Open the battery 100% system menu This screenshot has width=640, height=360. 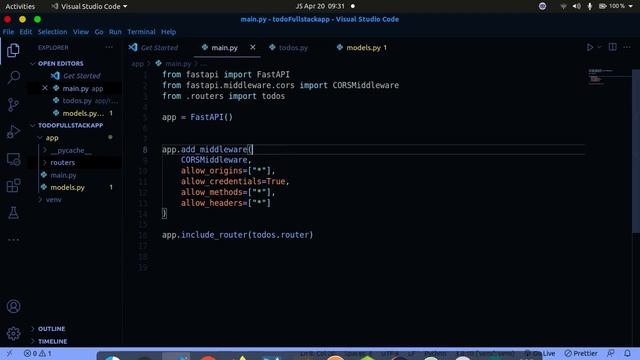click(x=616, y=7)
